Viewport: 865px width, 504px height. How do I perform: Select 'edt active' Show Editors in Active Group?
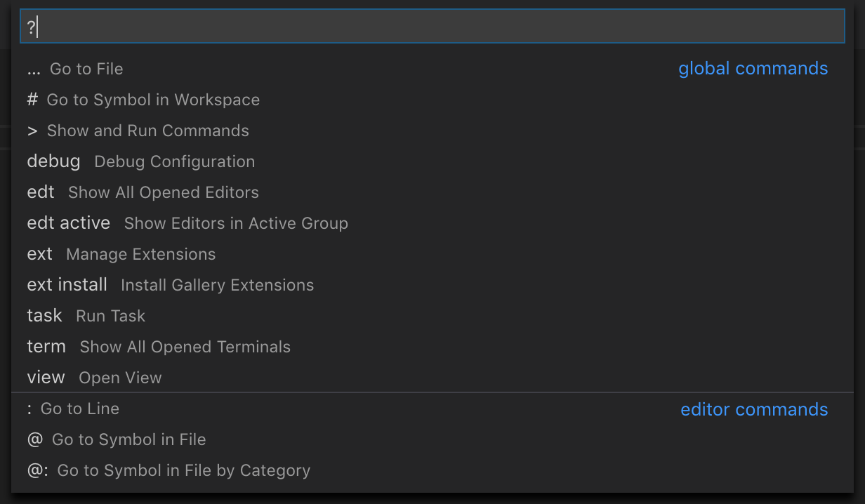coord(432,223)
